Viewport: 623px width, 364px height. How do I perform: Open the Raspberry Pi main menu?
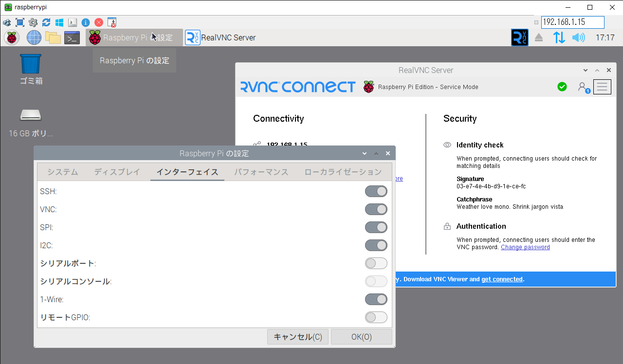(x=12, y=37)
